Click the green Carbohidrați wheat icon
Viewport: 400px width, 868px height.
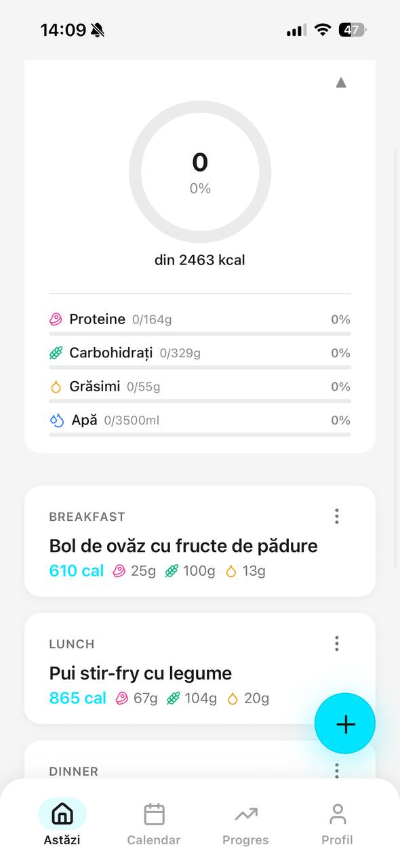tap(56, 353)
